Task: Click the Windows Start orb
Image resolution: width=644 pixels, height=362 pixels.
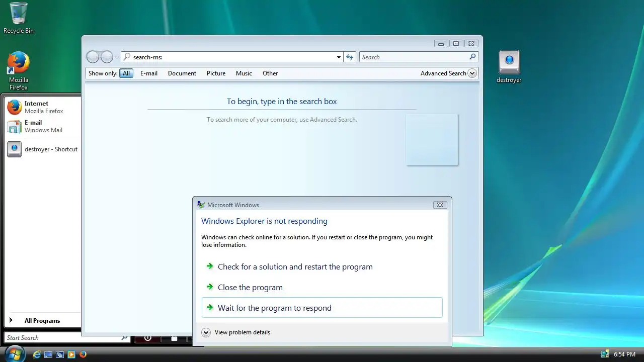Action: (14, 353)
